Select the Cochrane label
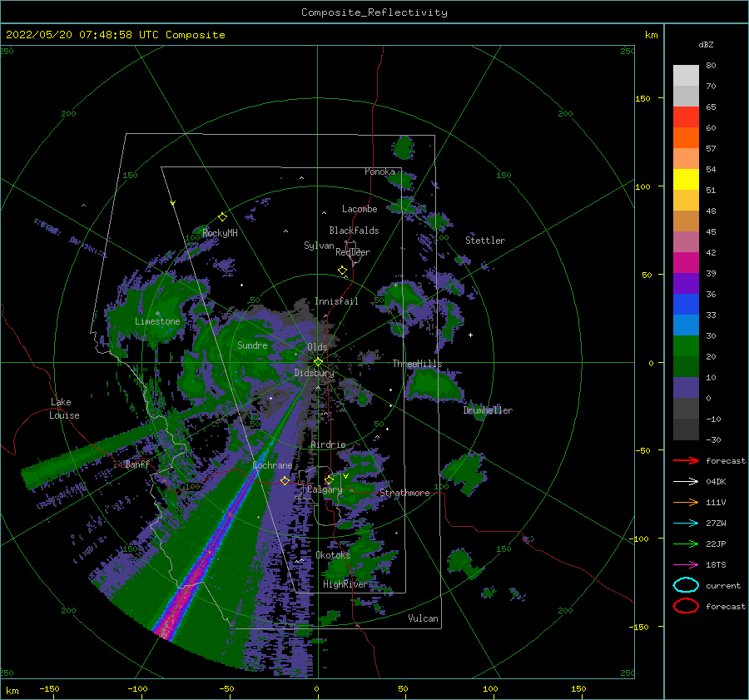 272,465
